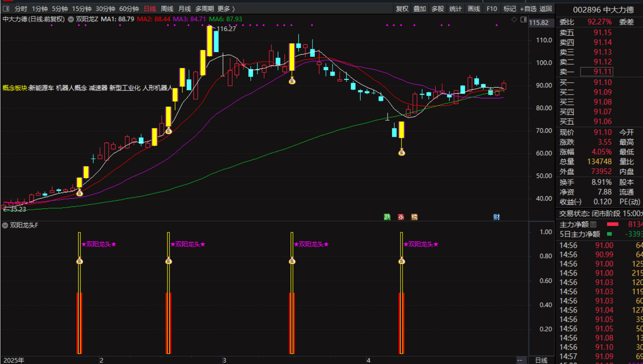Click the 日线 label at bottom-right of chart

point(541,360)
